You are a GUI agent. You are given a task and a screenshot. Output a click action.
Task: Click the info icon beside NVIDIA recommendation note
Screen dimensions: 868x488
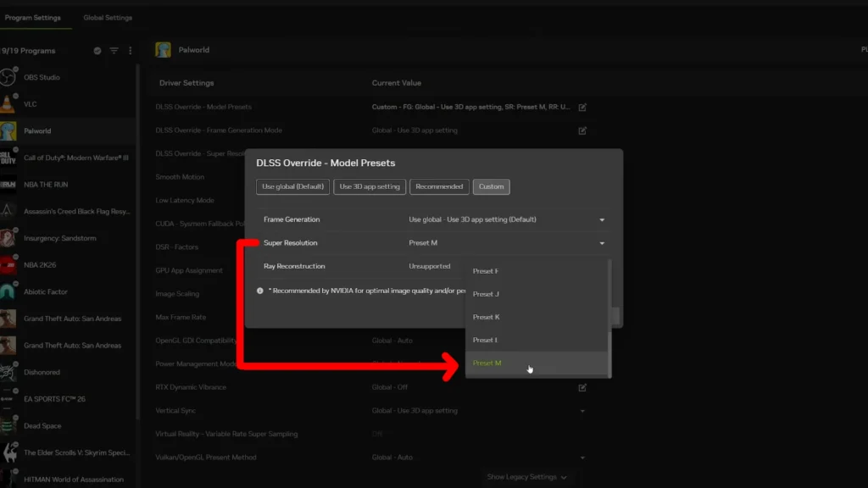coord(260,291)
